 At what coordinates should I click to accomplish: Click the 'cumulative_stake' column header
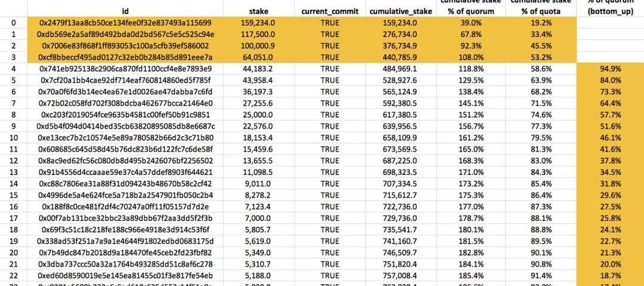click(401, 11)
